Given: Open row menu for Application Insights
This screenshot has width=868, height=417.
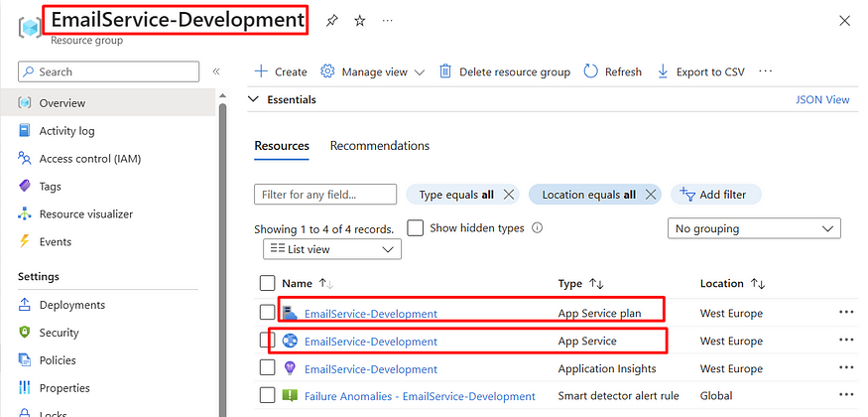Looking at the screenshot, I should click(846, 367).
